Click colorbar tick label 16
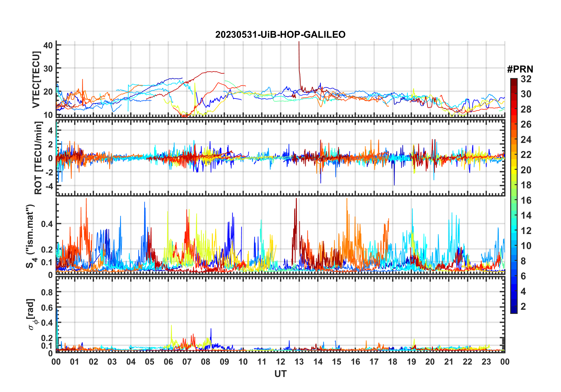Screen dimensions: 561x392 click(x=526, y=200)
